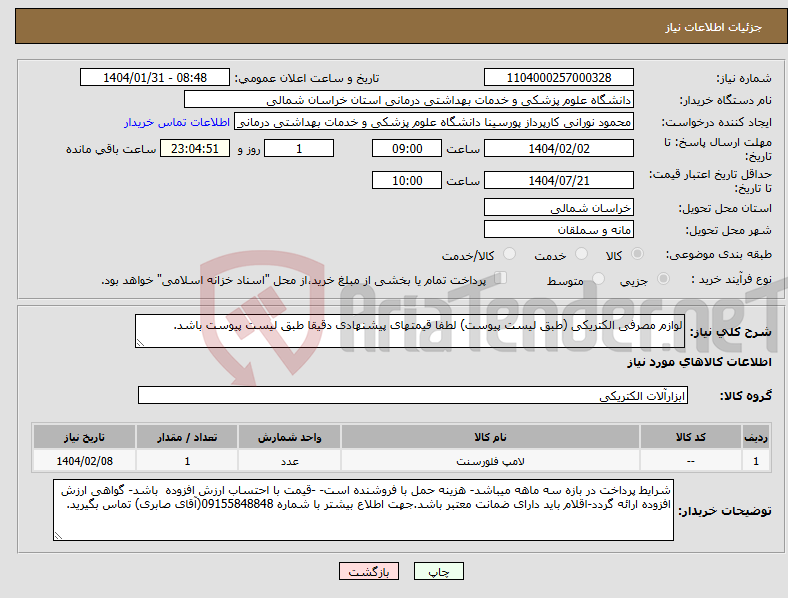This screenshot has width=788, height=598.
Task: Click the نام کالا column header
Action: (x=490, y=437)
